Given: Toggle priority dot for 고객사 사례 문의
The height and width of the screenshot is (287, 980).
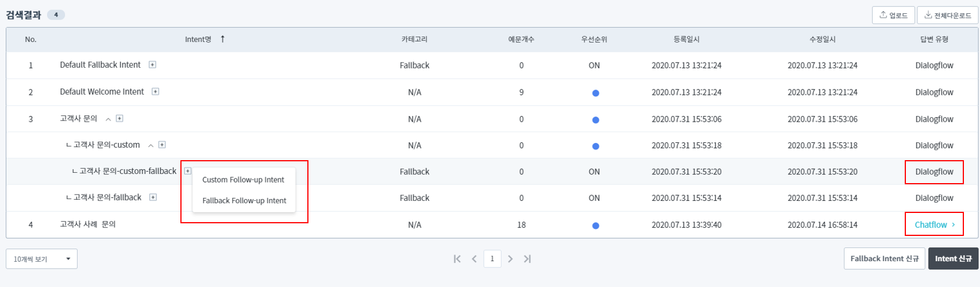Looking at the screenshot, I should 595,226.
